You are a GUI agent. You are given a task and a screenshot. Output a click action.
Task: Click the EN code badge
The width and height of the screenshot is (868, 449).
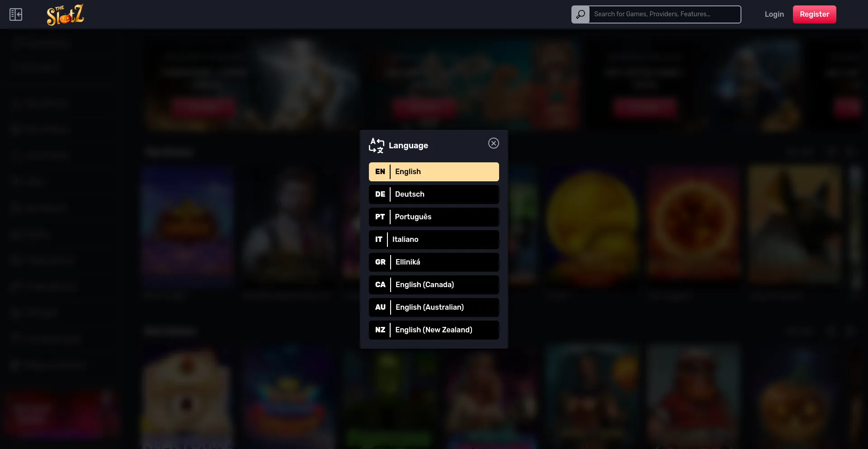click(x=380, y=172)
